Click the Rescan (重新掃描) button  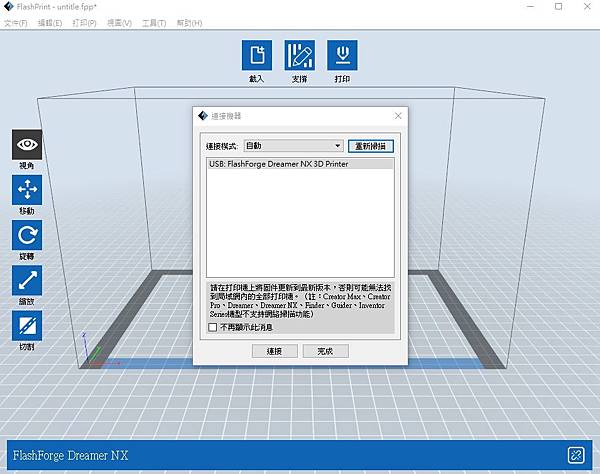pyautogui.click(x=370, y=146)
